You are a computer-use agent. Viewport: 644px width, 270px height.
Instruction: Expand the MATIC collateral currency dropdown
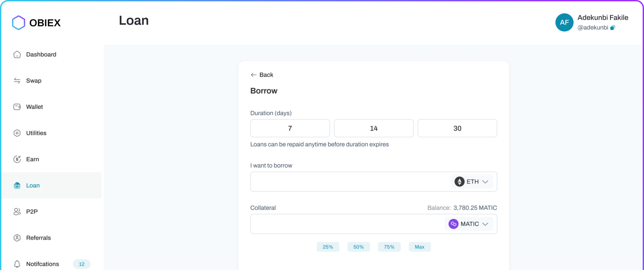(x=469, y=224)
